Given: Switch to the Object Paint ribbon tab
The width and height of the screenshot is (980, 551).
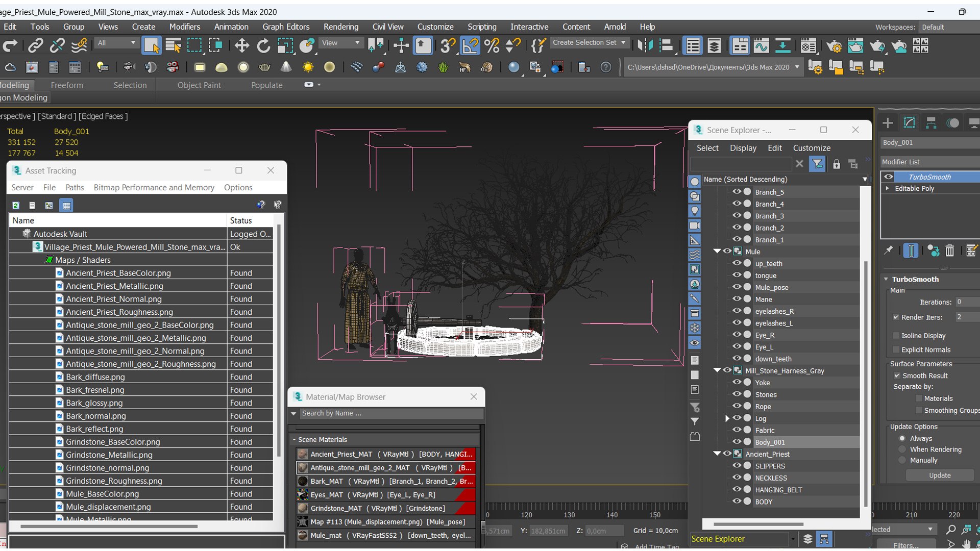Looking at the screenshot, I should pyautogui.click(x=199, y=85).
